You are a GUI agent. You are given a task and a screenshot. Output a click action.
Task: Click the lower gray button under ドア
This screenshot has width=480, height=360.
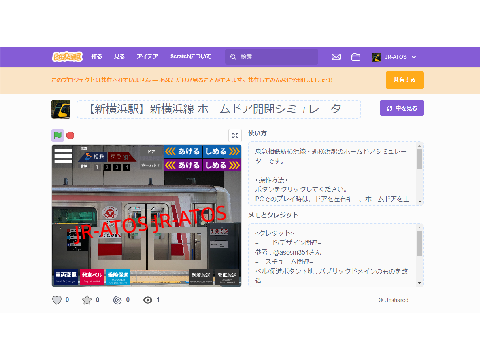(x=151, y=165)
